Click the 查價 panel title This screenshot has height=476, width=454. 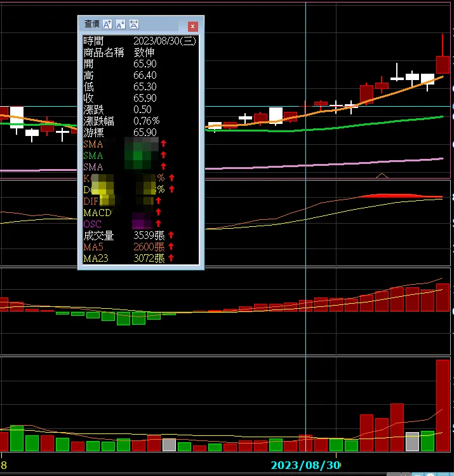tap(91, 24)
